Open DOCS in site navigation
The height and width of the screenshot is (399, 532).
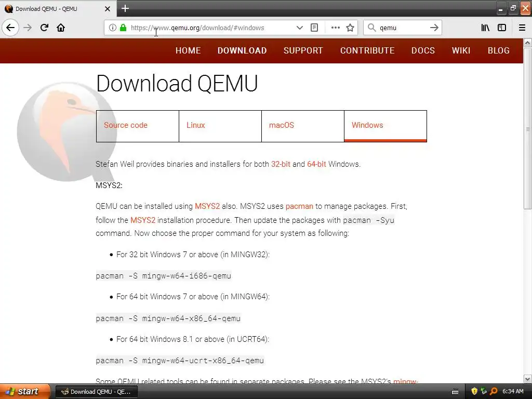click(423, 50)
